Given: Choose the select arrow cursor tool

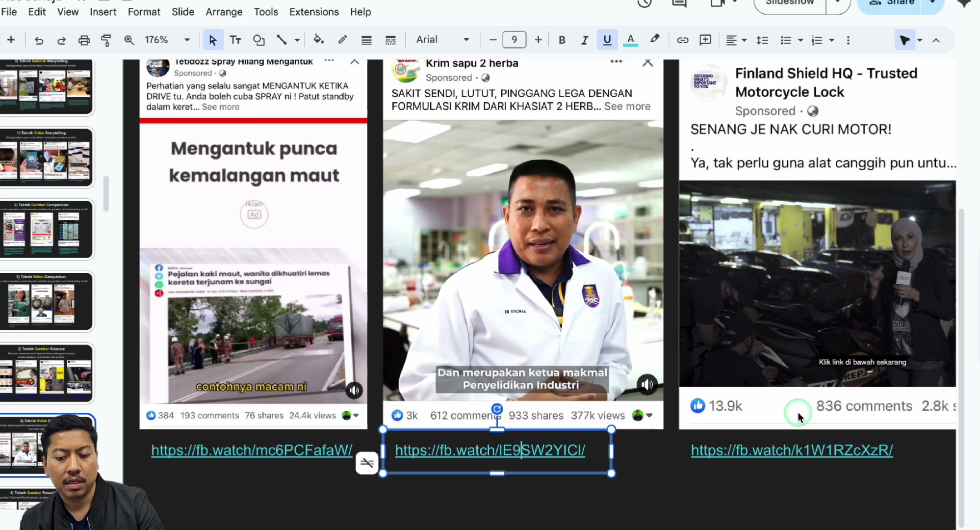Looking at the screenshot, I should [212, 40].
